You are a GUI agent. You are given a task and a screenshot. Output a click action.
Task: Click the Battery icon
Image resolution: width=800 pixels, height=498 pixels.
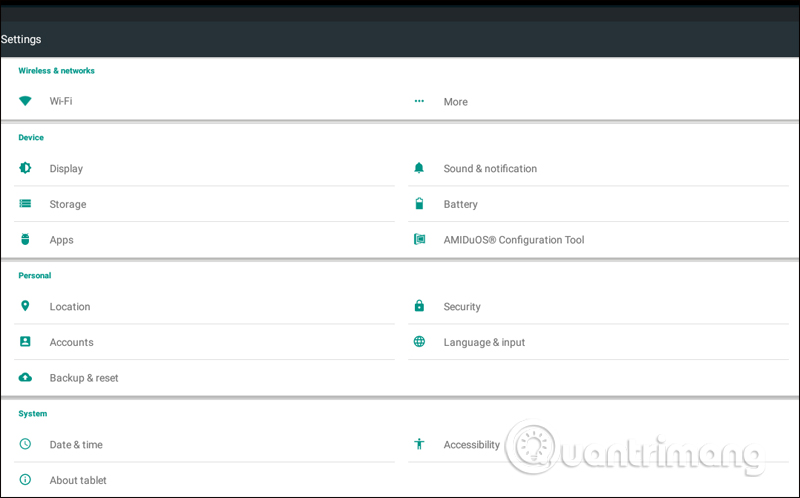coord(420,204)
